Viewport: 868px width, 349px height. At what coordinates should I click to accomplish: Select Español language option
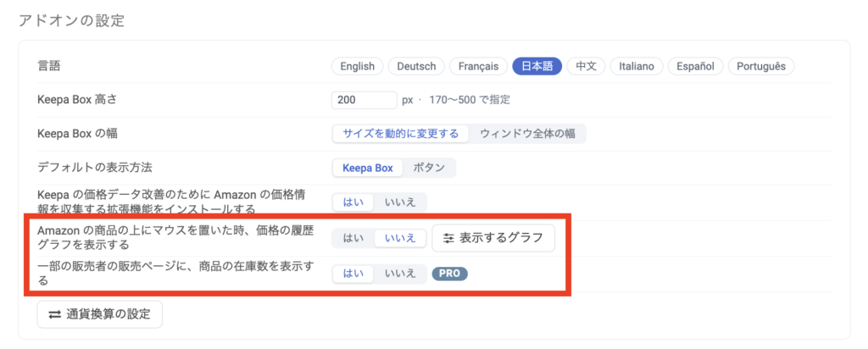click(695, 66)
